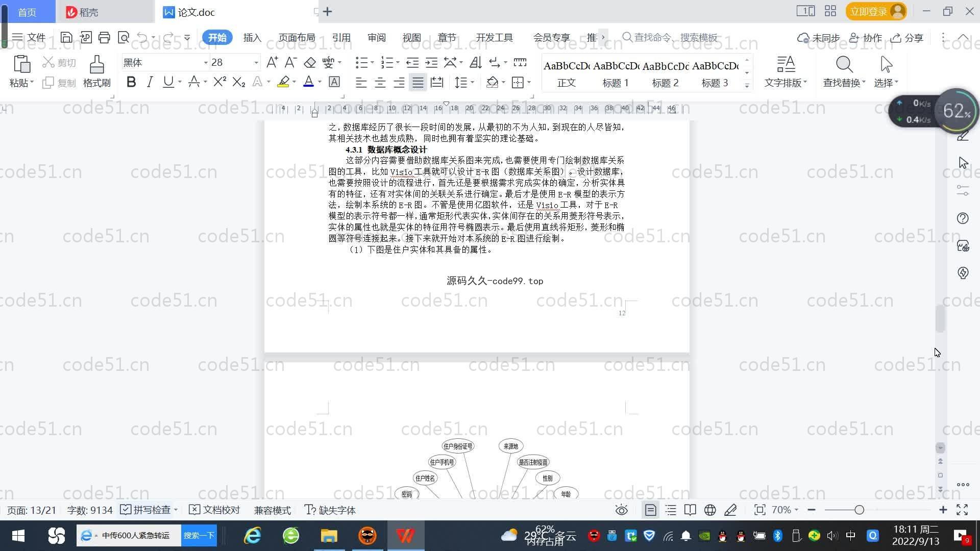980x551 pixels.
Task: Click vertical scrollbar thumb
Action: (940, 319)
